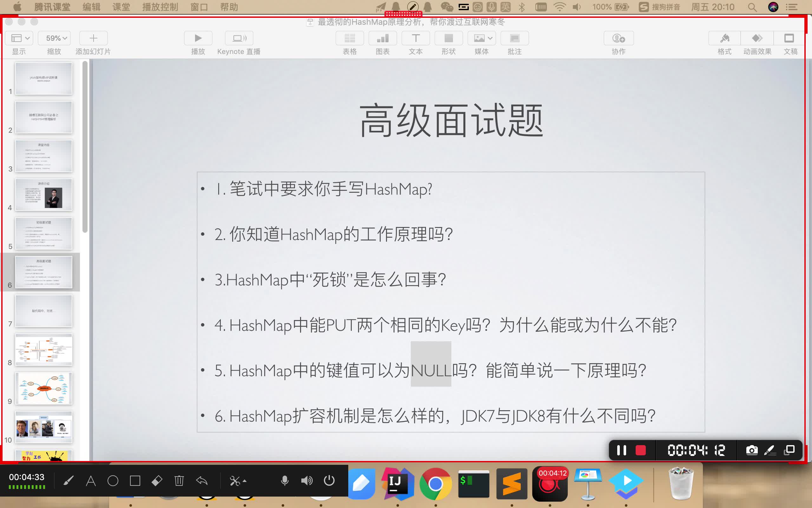
Task: Select slide 1 thumbnail
Action: [x=44, y=78]
